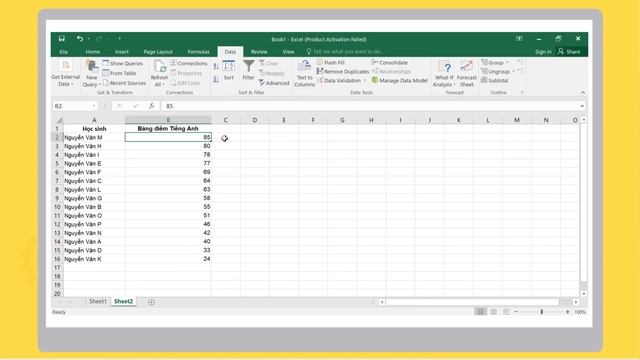The width and height of the screenshot is (640, 360).
Task: Click Subtotal in Outline group
Action: (x=495, y=80)
